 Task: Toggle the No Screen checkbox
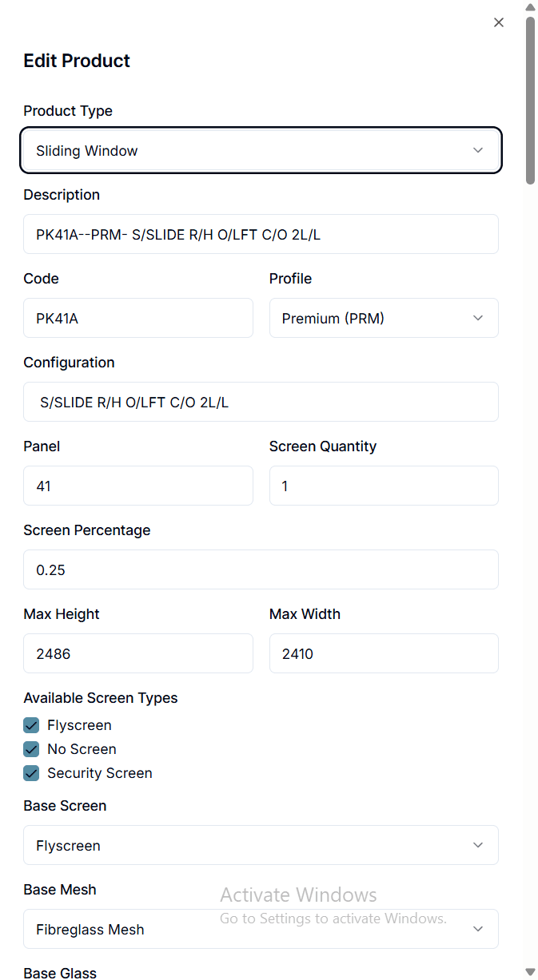pyautogui.click(x=31, y=749)
